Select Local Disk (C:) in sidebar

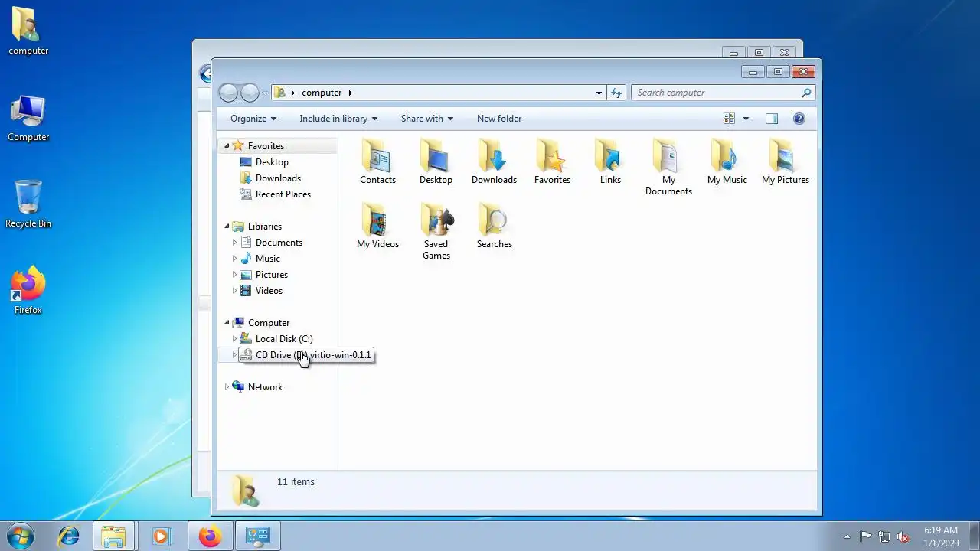pos(284,339)
